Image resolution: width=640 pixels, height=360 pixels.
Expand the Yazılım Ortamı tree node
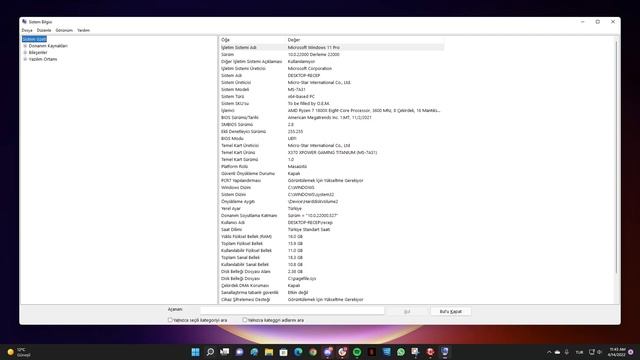[x=25, y=59]
